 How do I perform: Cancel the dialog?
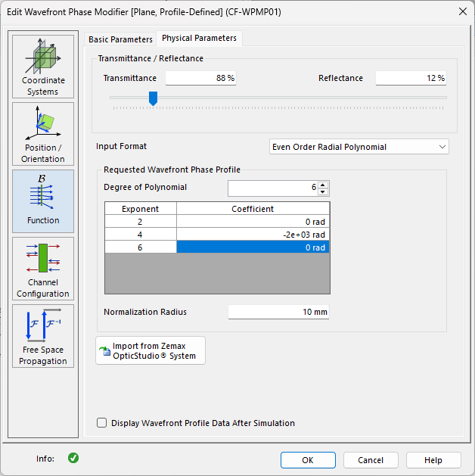point(371,460)
